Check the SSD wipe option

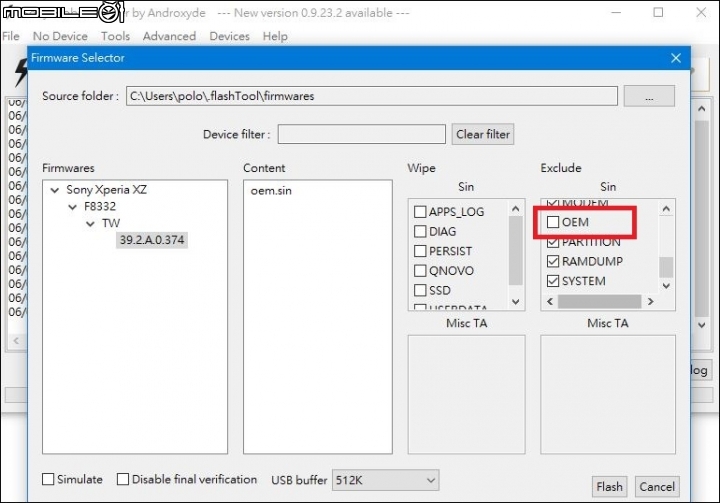click(x=420, y=290)
